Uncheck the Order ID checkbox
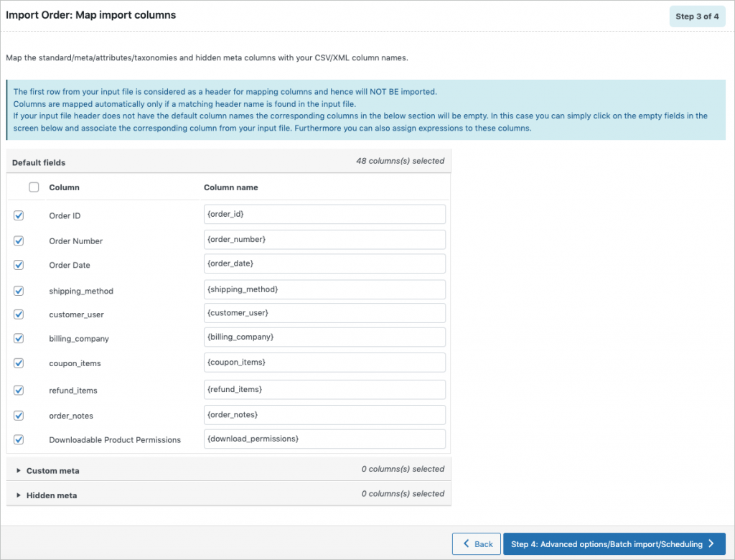Screen dimensions: 735x560 19,215
